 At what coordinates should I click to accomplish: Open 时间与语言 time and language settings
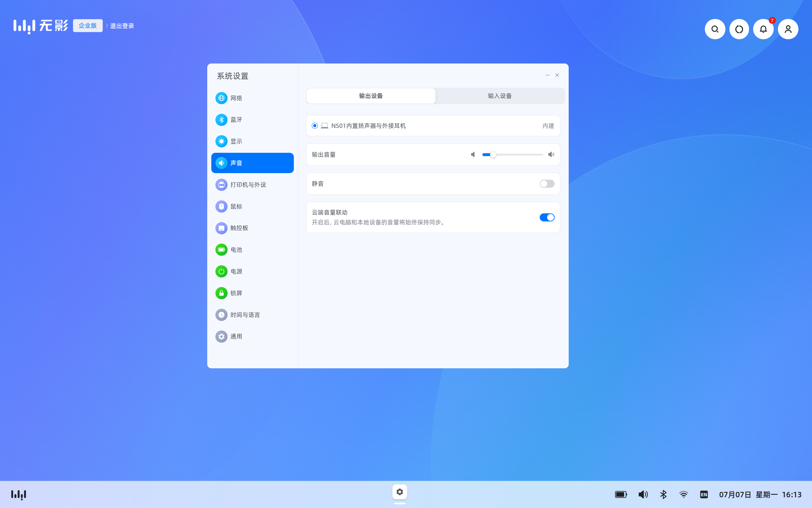point(252,315)
